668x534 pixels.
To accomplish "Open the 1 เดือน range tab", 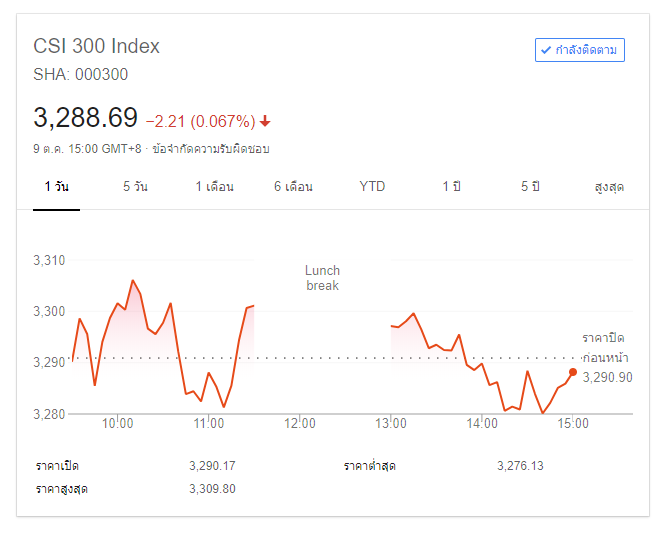I will click(214, 187).
